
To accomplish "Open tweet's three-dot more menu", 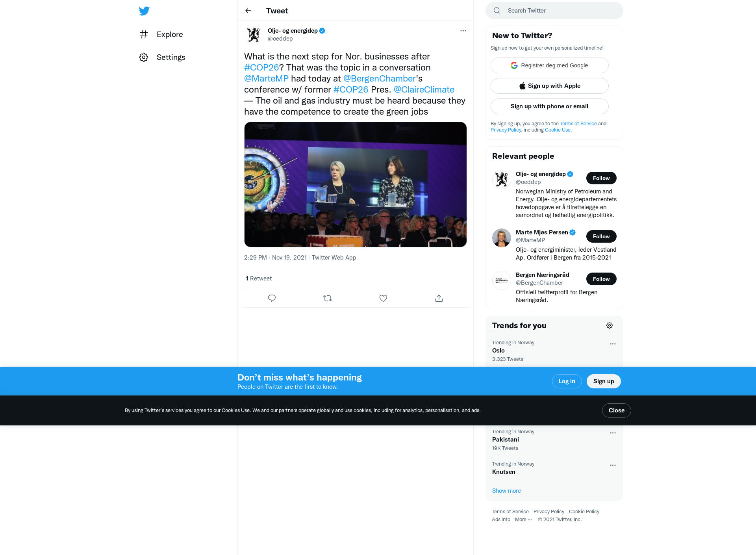I will click(463, 31).
